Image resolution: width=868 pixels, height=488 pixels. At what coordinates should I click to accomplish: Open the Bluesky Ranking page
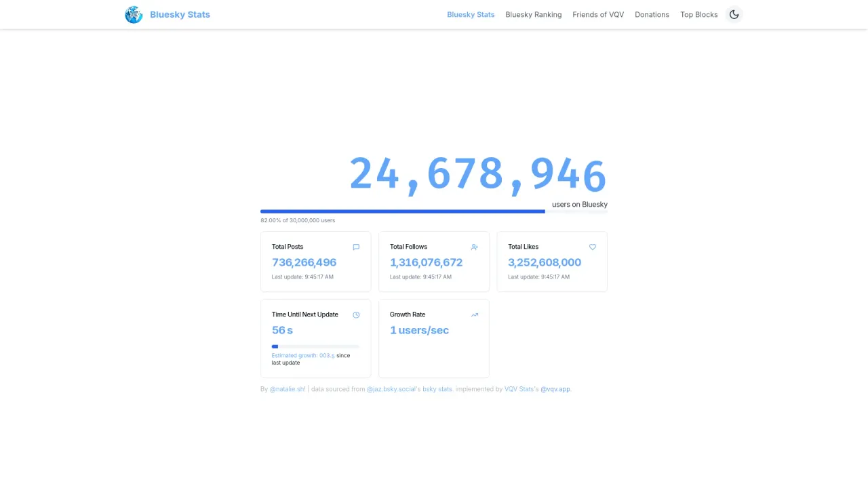(534, 14)
